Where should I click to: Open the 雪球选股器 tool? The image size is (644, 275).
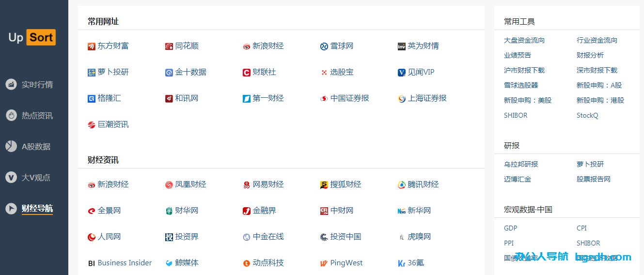(521, 85)
